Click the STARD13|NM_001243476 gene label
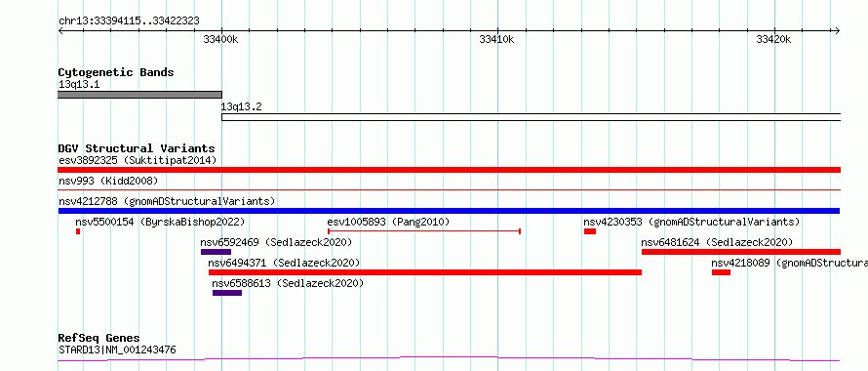 coord(117,350)
